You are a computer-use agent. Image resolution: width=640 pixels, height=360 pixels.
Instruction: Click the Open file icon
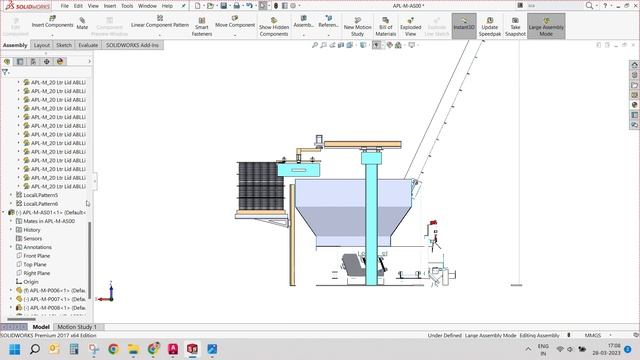click(210, 6)
